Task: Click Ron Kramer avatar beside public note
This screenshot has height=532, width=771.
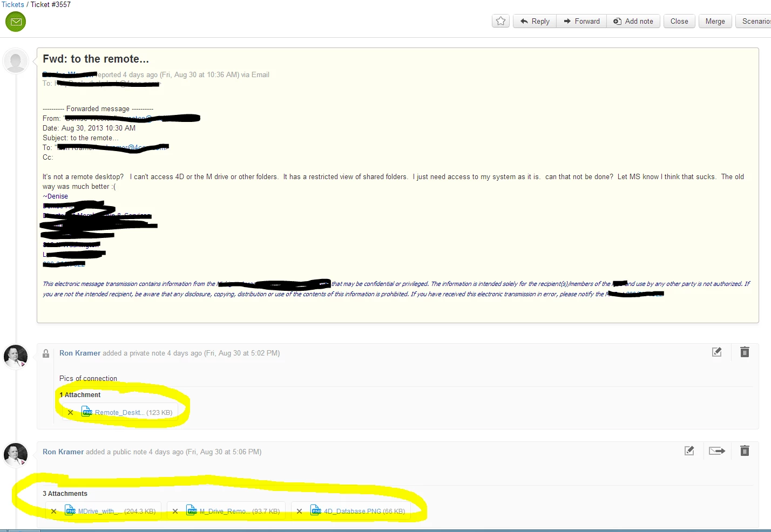Action: click(x=16, y=455)
